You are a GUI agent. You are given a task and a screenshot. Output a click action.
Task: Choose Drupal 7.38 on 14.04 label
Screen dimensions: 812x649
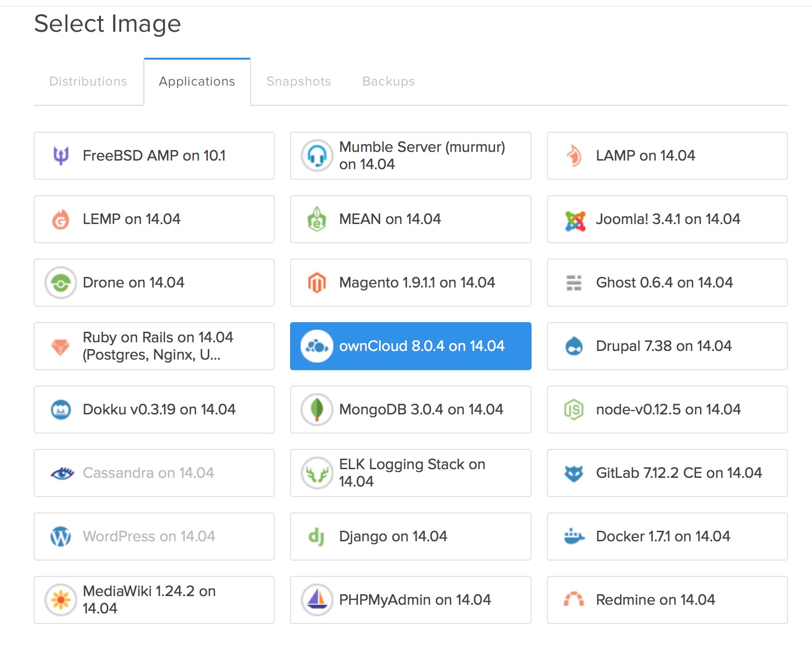[664, 346]
